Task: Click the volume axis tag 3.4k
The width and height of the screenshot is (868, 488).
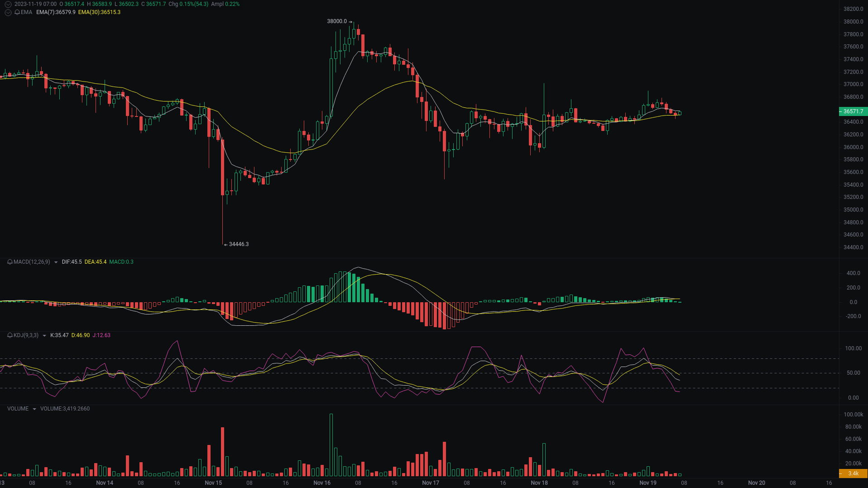Action: [853, 474]
